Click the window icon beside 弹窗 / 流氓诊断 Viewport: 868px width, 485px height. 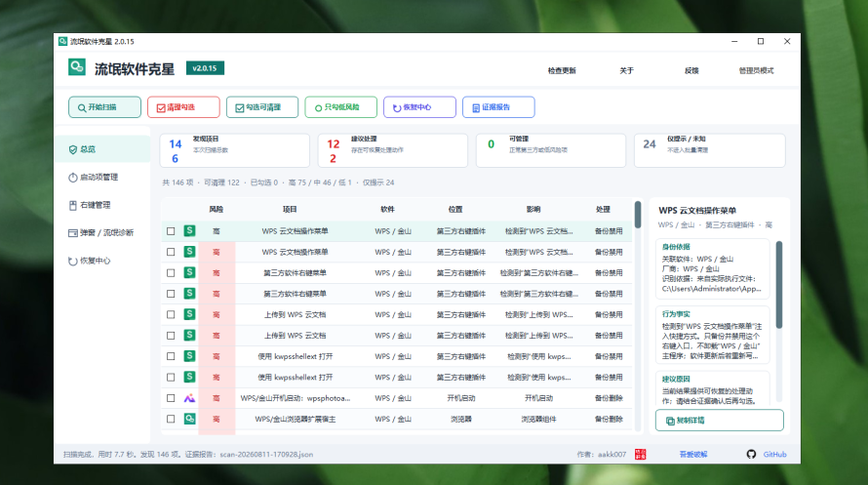[72, 233]
